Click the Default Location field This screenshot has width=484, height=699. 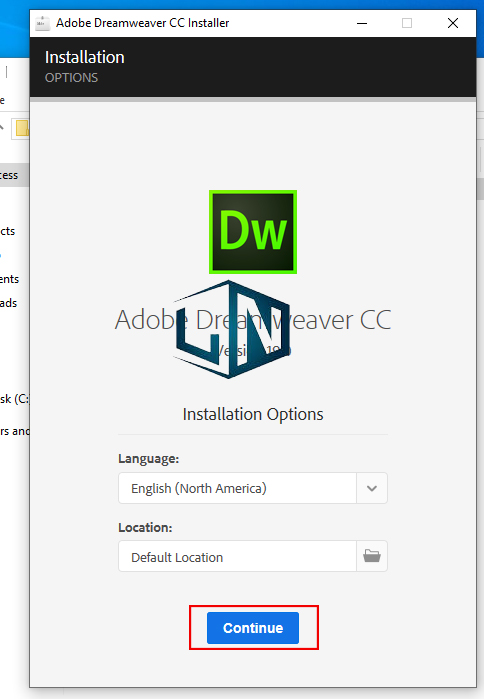click(x=237, y=556)
